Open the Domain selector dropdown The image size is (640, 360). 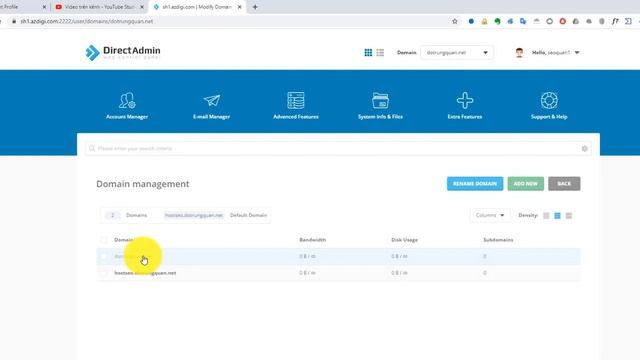point(457,53)
